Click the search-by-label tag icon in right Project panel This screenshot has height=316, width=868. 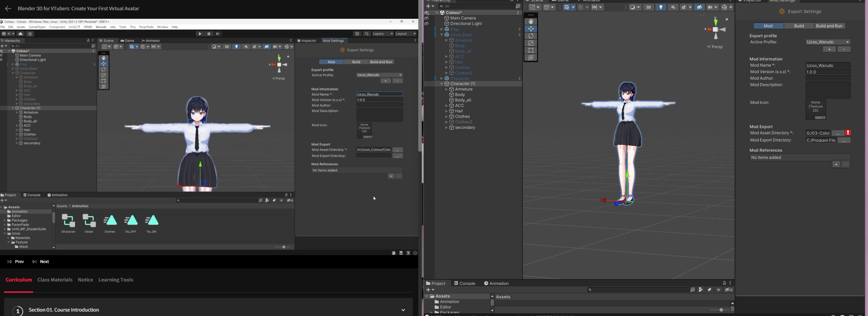coord(710,290)
